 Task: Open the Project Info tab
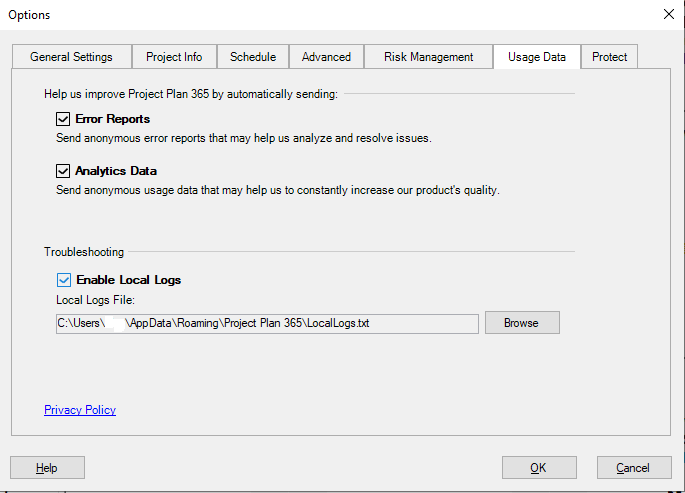pyautogui.click(x=174, y=57)
